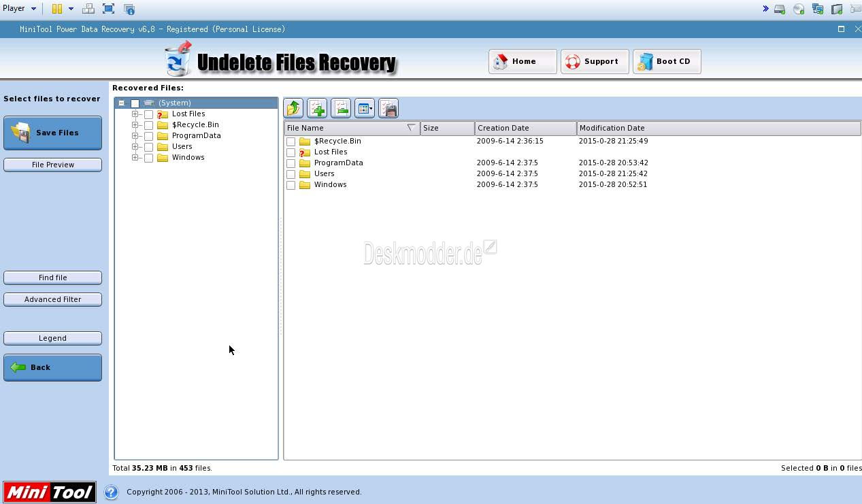This screenshot has width=862, height=504.
Task: Check $Recycle.Bin checkbox in file list
Action: [291, 141]
